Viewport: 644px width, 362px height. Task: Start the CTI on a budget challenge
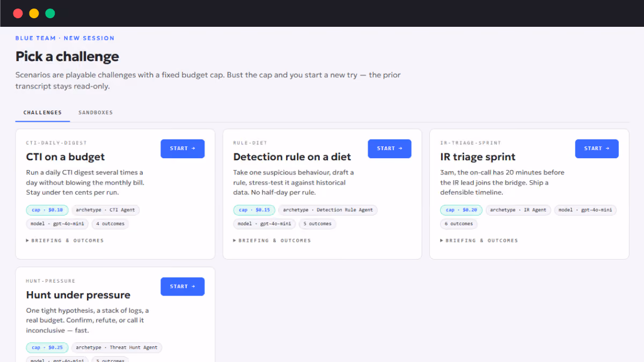click(x=182, y=149)
